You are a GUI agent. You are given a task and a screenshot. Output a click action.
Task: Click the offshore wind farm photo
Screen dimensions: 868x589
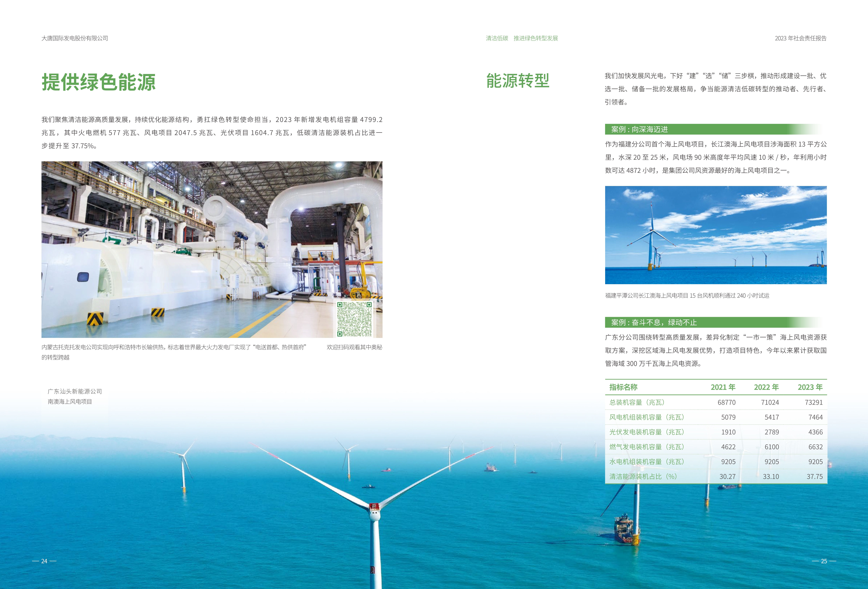coord(716,235)
